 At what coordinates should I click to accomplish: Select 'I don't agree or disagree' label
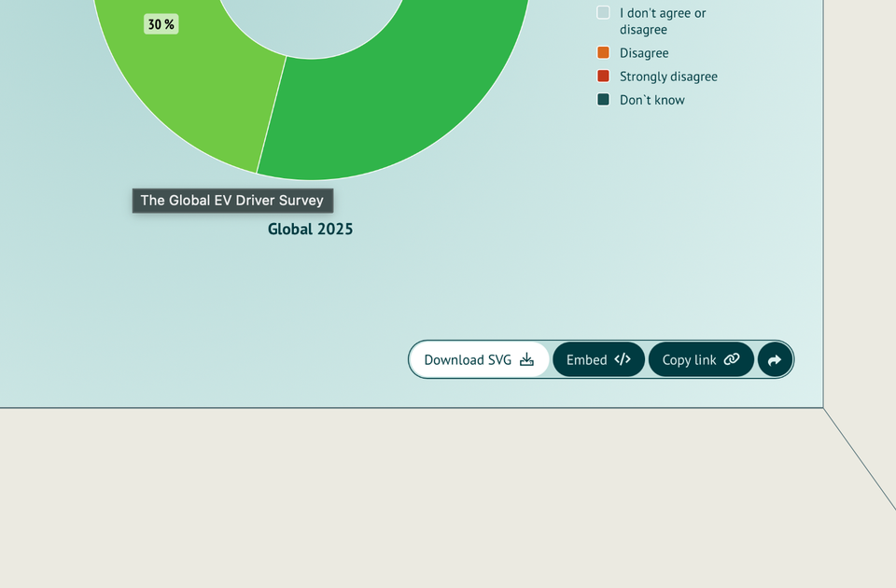point(663,21)
